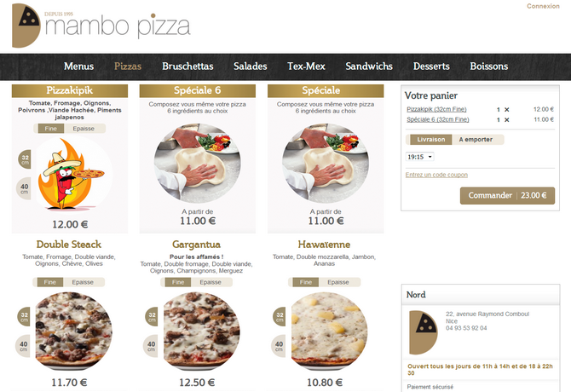Remove Spéciale 6 from cart with X icon
This screenshot has width=571, height=392.
click(x=506, y=120)
